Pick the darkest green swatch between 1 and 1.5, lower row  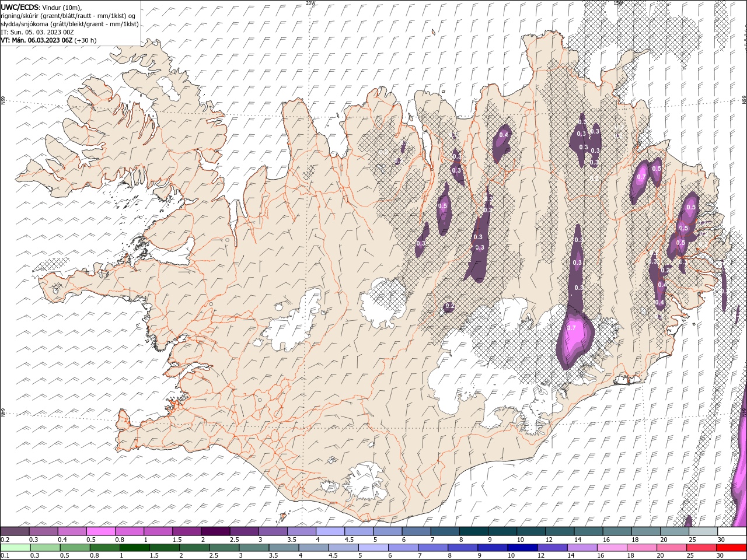(134, 547)
